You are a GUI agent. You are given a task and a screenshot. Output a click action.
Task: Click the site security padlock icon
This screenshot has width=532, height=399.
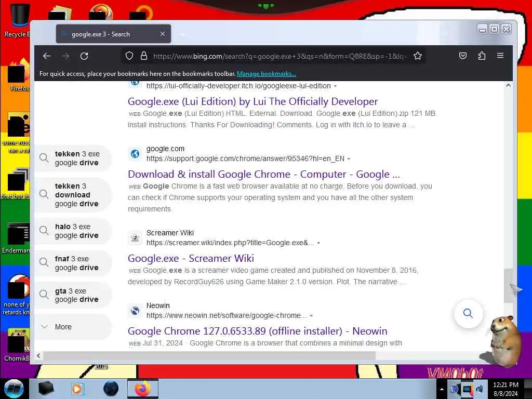pos(144,56)
